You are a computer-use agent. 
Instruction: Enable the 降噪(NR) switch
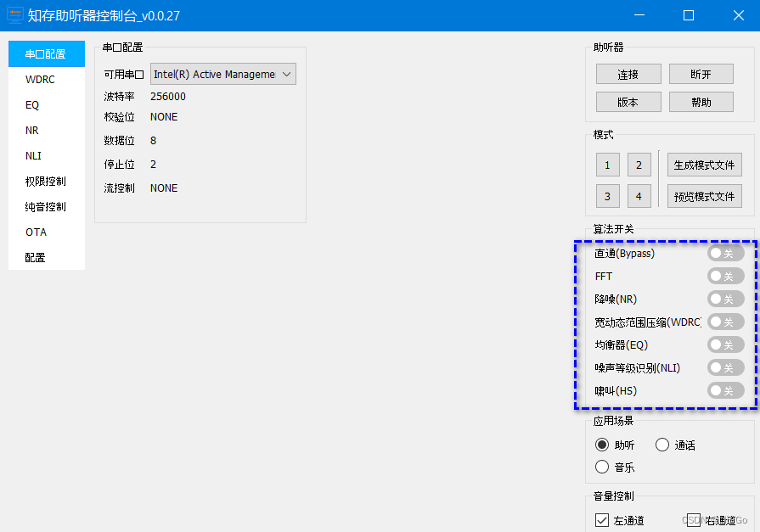[x=725, y=299]
